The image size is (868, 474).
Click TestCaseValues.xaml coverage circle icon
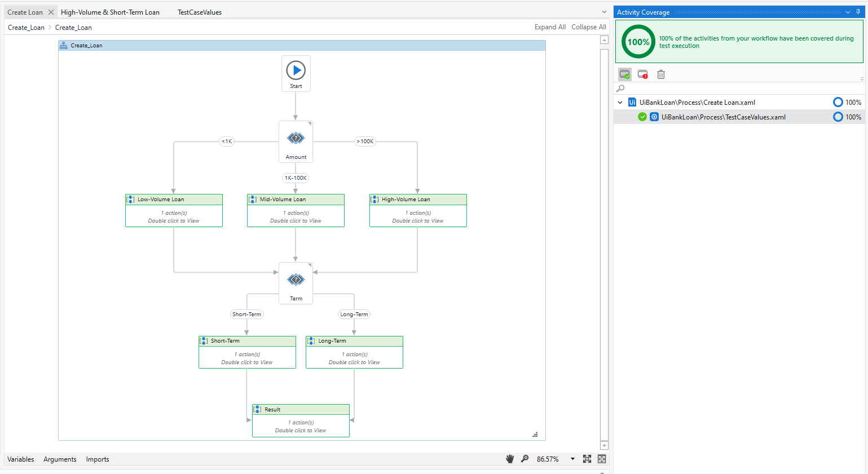click(x=838, y=117)
